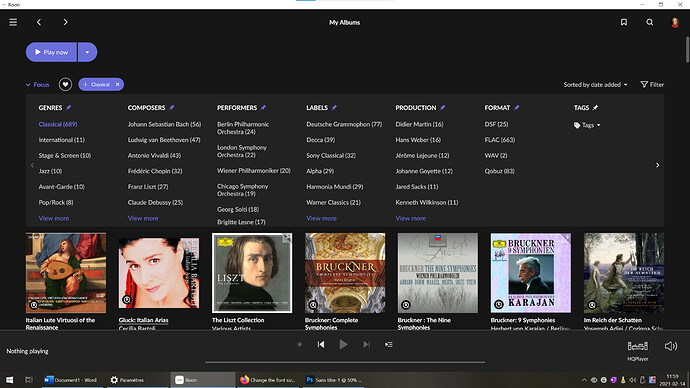Slide focus columns right with chevron
The height and width of the screenshot is (388, 690).
click(x=657, y=165)
